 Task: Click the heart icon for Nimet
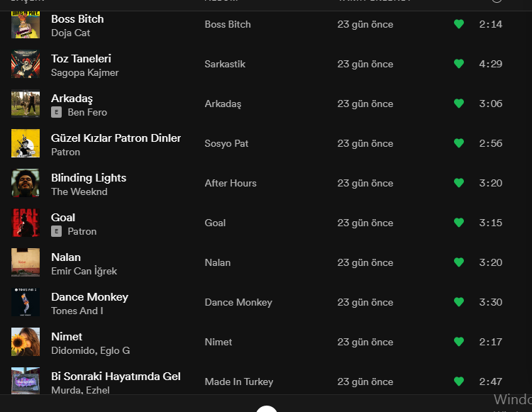tap(458, 342)
